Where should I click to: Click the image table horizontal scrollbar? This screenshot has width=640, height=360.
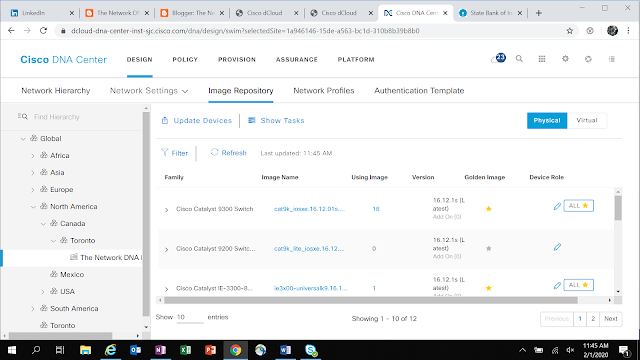click(371, 300)
